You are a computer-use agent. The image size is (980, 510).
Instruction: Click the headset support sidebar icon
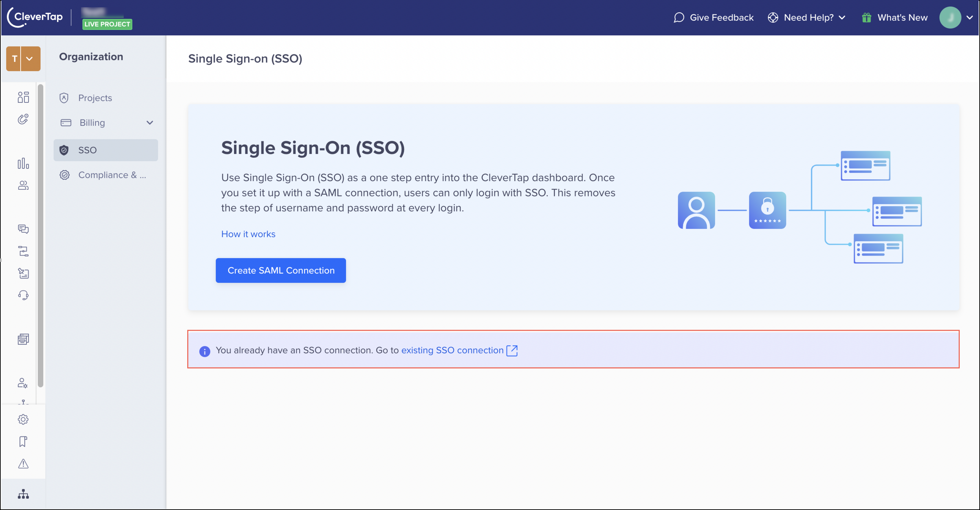[23, 295]
